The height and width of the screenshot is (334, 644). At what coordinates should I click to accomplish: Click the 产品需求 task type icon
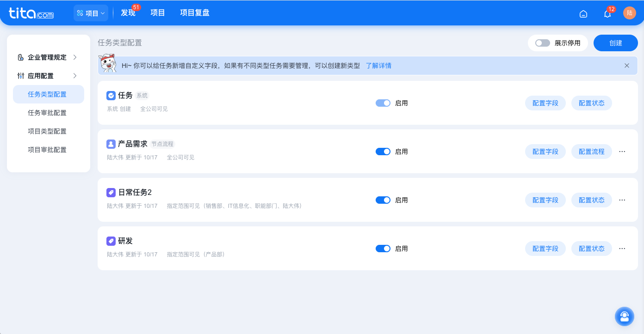click(x=111, y=144)
